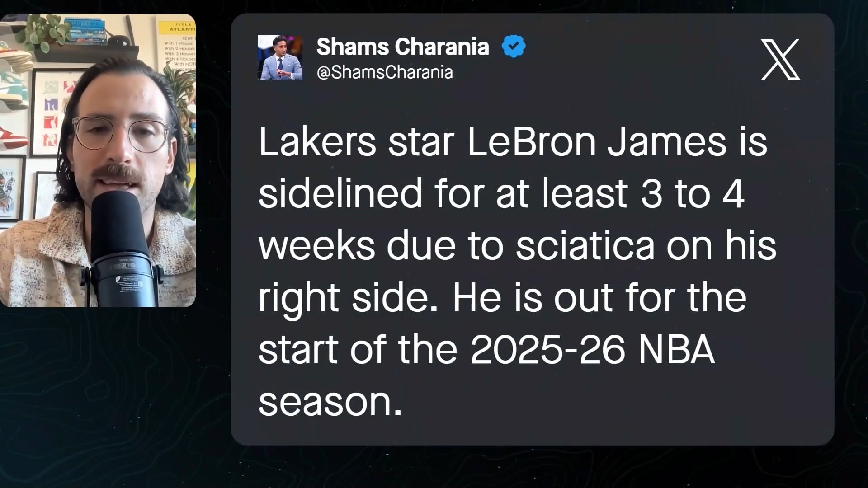
Task: Open Shams Charania's profile picture
Action: coord(280,57)
